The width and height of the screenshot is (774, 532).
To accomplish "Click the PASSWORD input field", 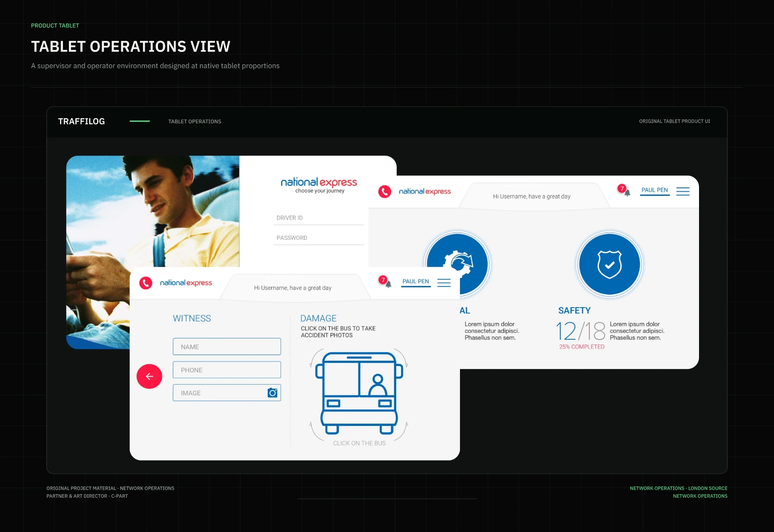I will click(x=319, y=238).
